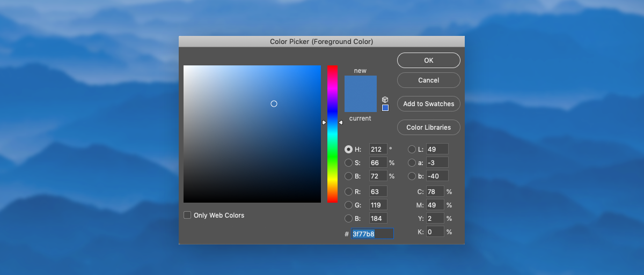Select the G (green) radio button
The height and width of the screenshot is (275, 644).
pyautogui.click(x=349, y=205)
